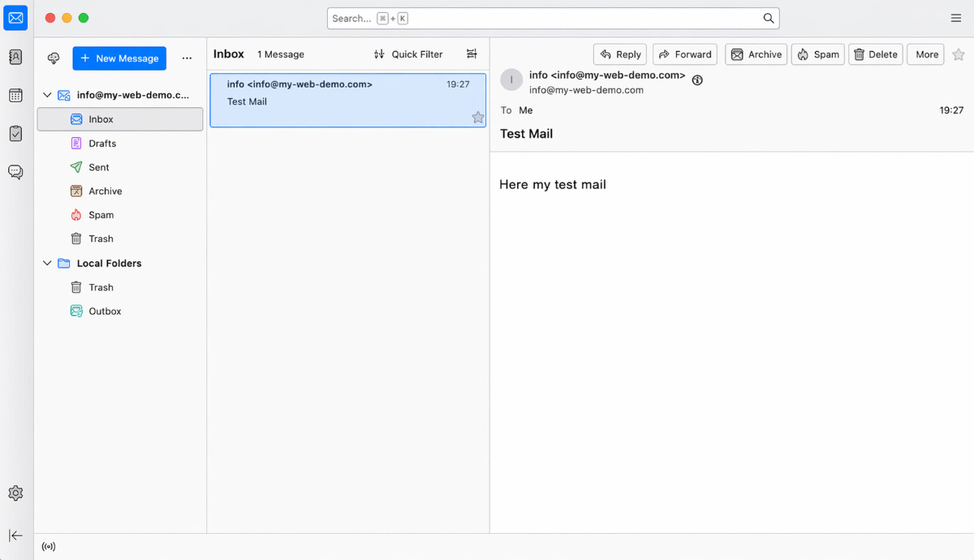Viewport: 974px width, 560px height.
Task: Select the Drafts folder
Action: tap(120, 144)
